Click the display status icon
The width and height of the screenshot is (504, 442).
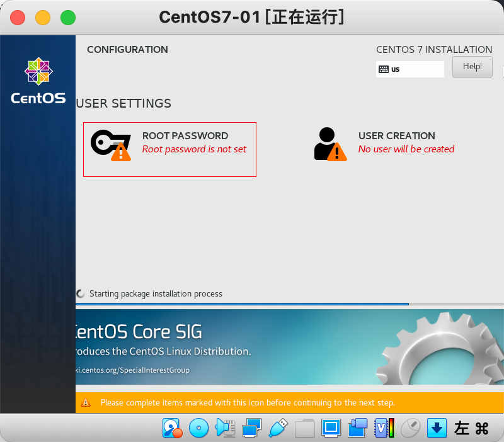pos(331,428)
